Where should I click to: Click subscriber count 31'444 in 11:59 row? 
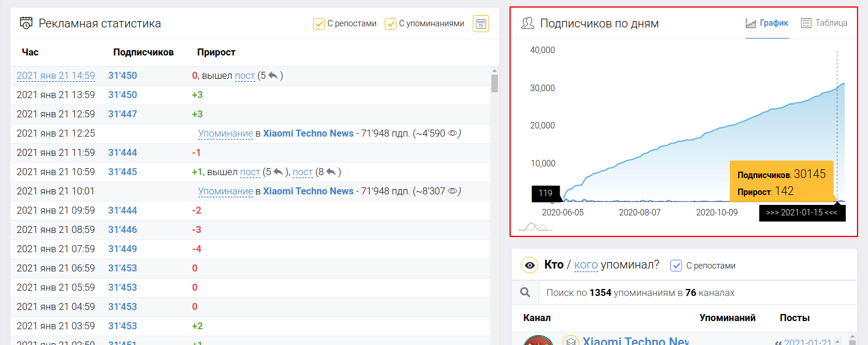(x=122, y=152)
